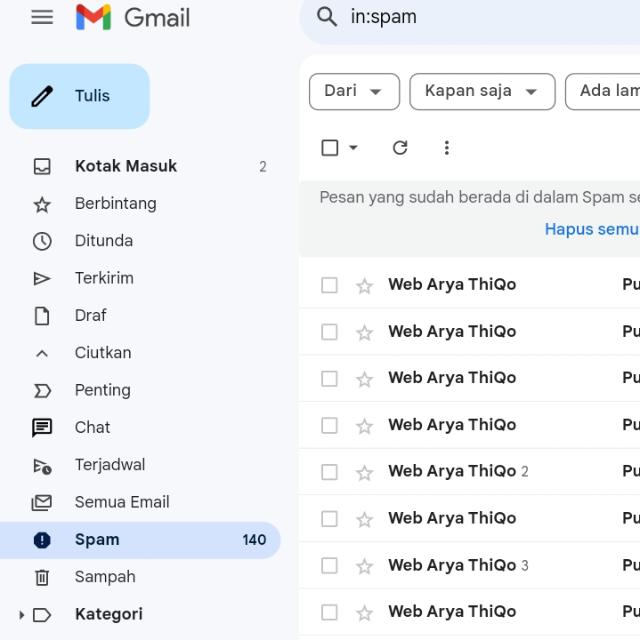Open the Ditunda clock folder
The width and height of the screenshot is (640, 640).
(x=103, y=241)
